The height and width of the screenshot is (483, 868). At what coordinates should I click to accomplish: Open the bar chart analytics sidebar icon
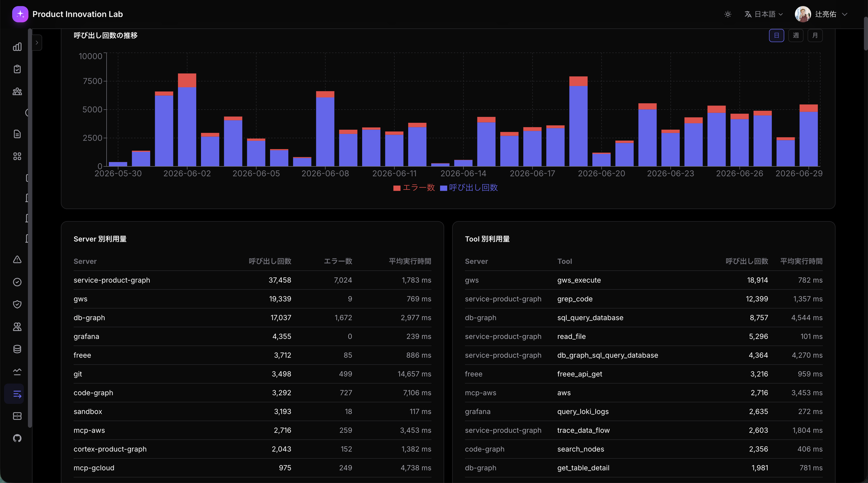pos(17,47)
